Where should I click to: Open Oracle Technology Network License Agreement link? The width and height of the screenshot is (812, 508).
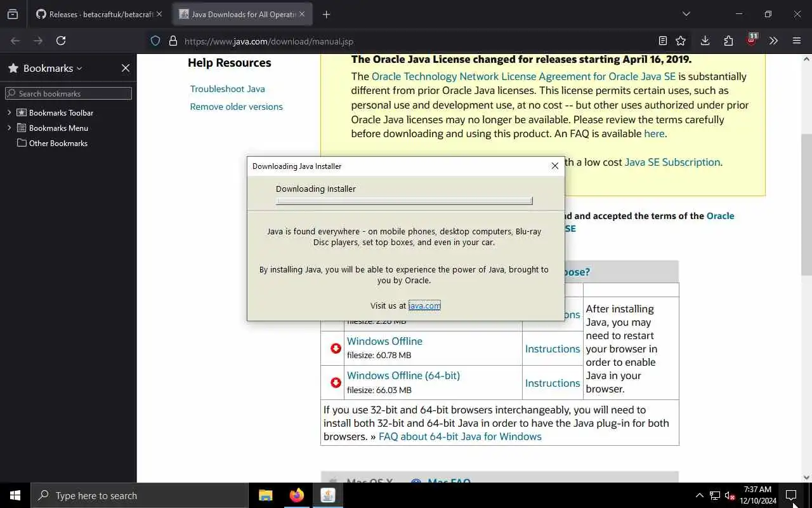(x=523, y=76)
